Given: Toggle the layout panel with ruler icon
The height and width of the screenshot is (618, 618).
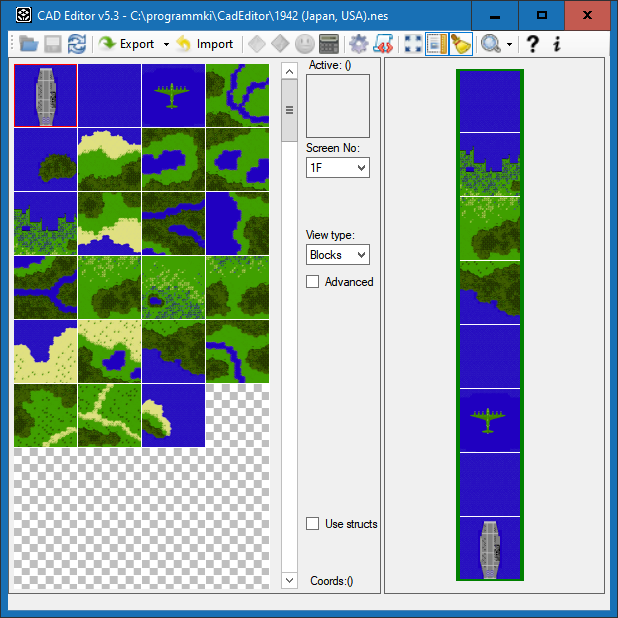Looking at the screenshot, I should click(437, 44).
